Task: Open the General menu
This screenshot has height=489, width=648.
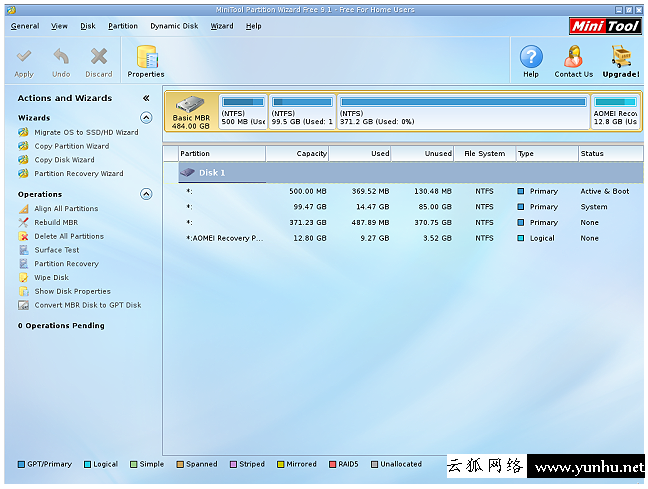Action: 25,26
